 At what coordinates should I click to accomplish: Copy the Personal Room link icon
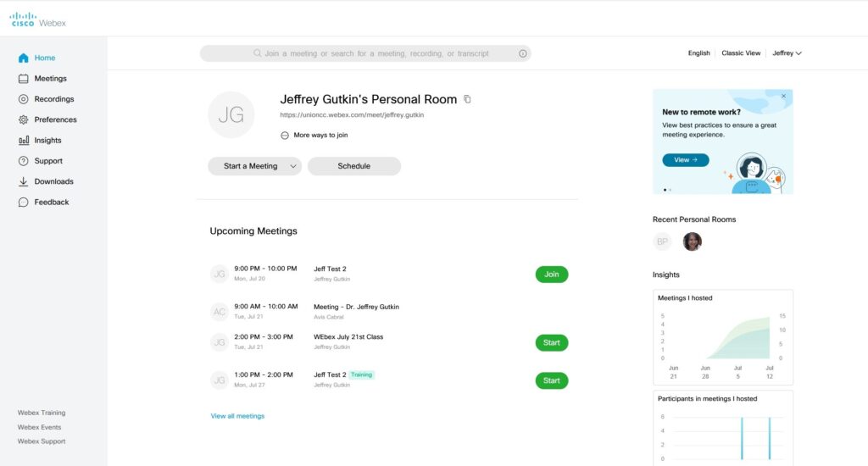coord(467,99)
